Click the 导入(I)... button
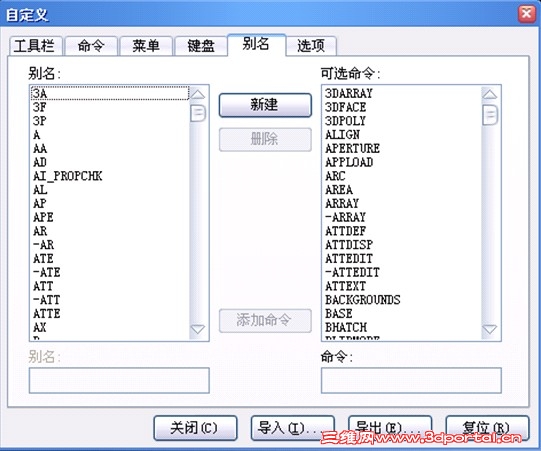541x451 pixels. click(293, 428)
